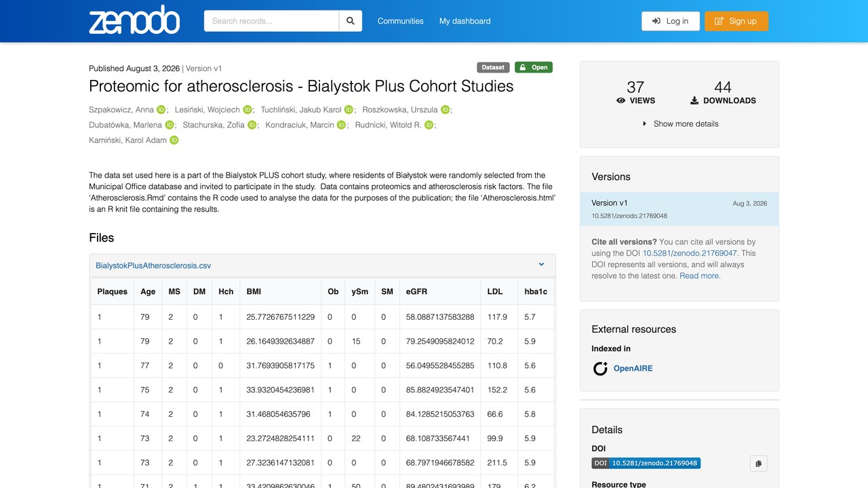This screenshot has width=868, height=488.
Task: Click the OpenAIRE logo icon
Action: 600,369
